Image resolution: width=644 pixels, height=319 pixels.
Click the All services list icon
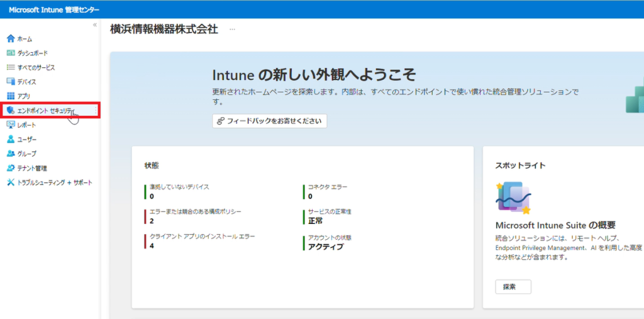click(x=11, y=67)
